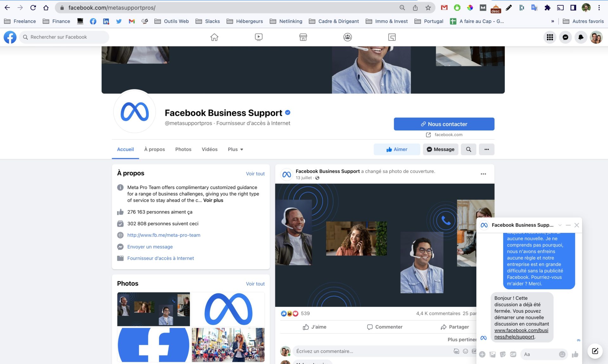Open the Meta logo photo thumbnail
608x364 pixels.
click(x=228, y=309)
